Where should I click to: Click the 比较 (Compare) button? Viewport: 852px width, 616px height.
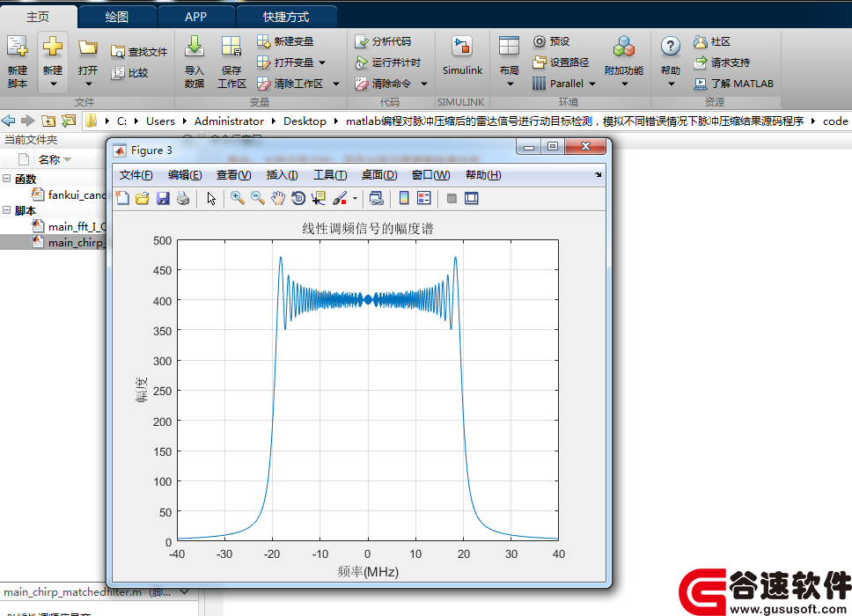pos(130,73)
